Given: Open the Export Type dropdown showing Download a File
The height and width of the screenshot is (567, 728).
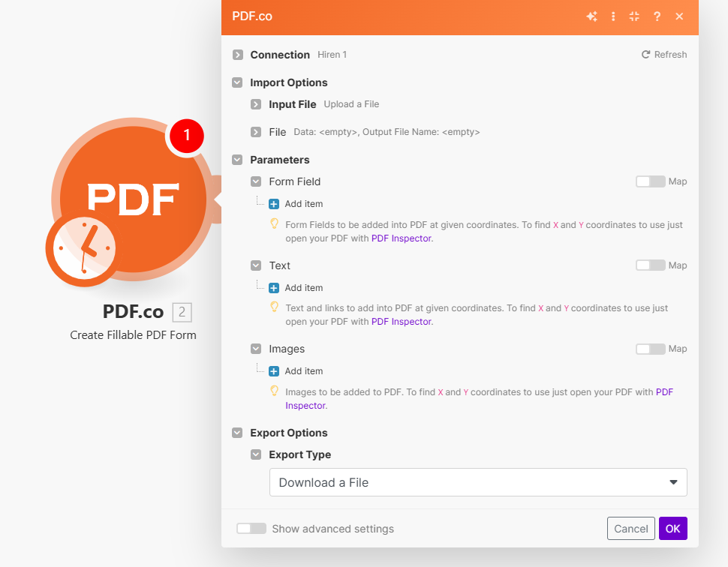Looking at the screenshot, I should [x=478, y=482].
